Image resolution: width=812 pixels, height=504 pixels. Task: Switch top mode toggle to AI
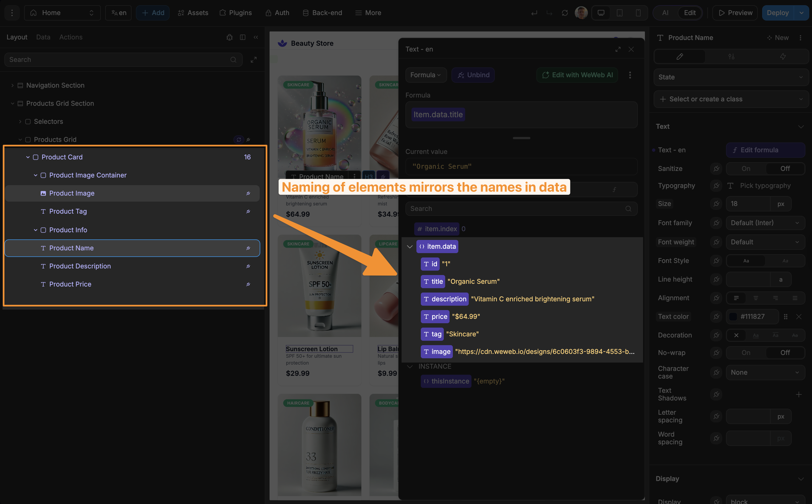[665, 13]
